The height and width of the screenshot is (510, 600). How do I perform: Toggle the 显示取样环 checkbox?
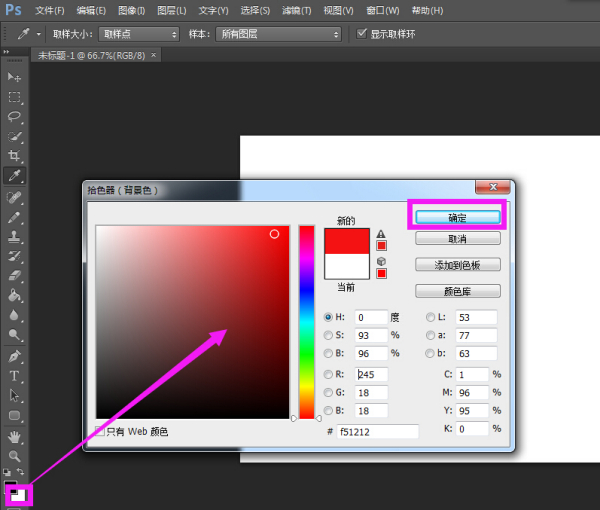click(361, 34)
